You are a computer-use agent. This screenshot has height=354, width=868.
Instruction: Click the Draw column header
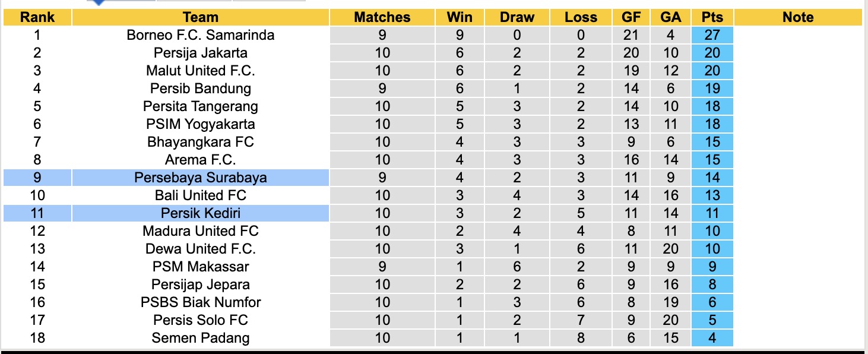(x=517, y=17)
